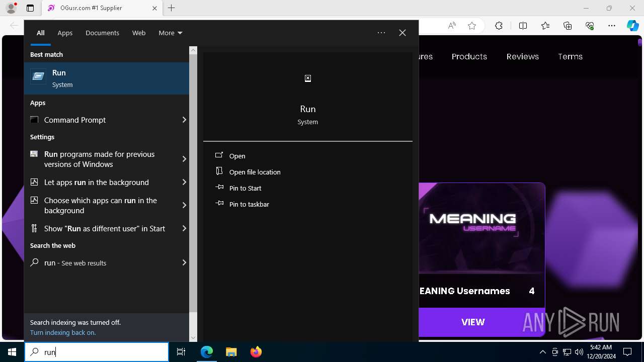This screenshot has height=362, width=644.
Task: Open Microsoft Edge from the taskbar
Action: (x=207, y=352)
